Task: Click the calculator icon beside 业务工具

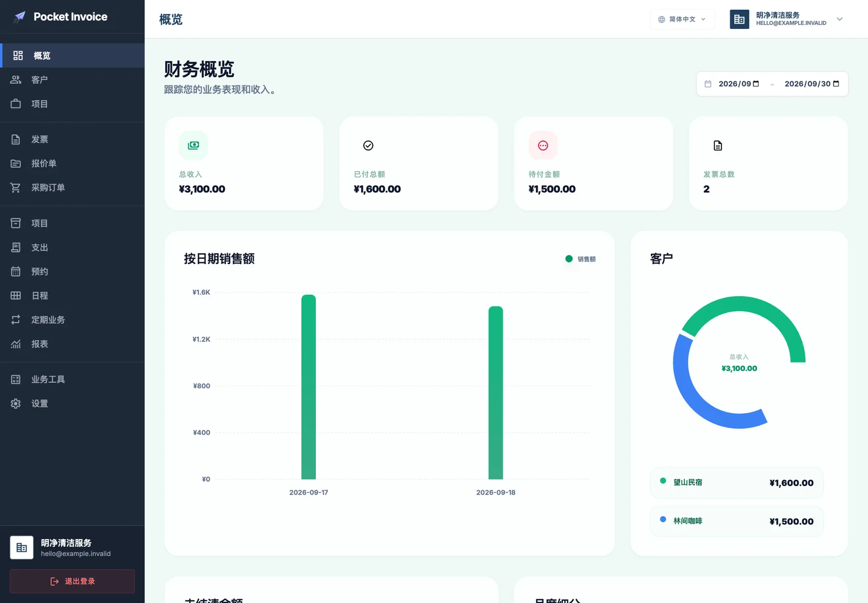Action: [16, 379]
